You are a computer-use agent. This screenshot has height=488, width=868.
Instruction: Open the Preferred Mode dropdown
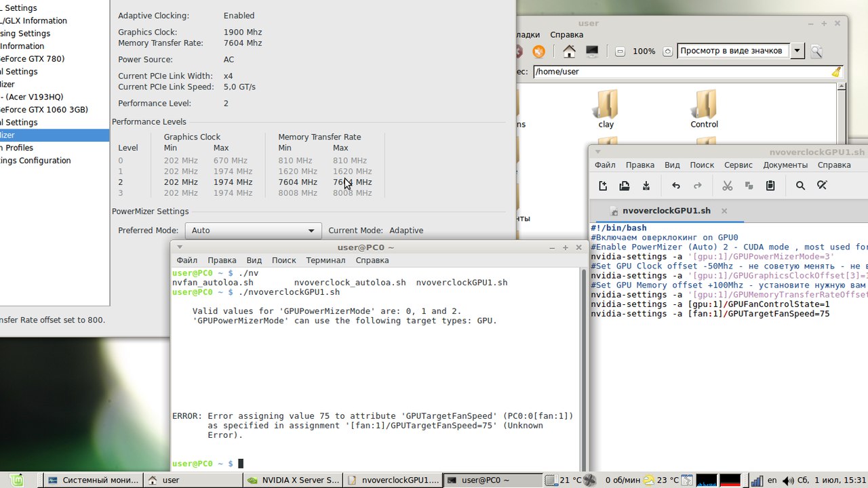253,230
